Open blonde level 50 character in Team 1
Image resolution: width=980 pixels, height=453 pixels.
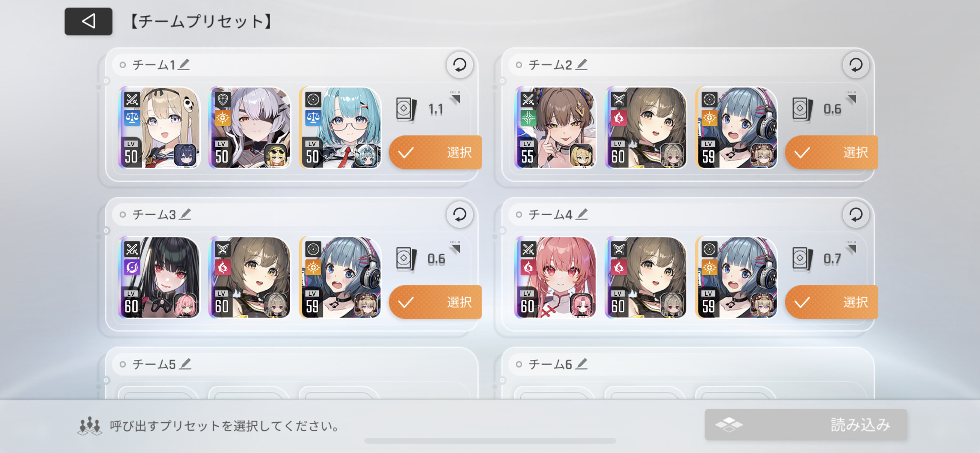(159, 127)
